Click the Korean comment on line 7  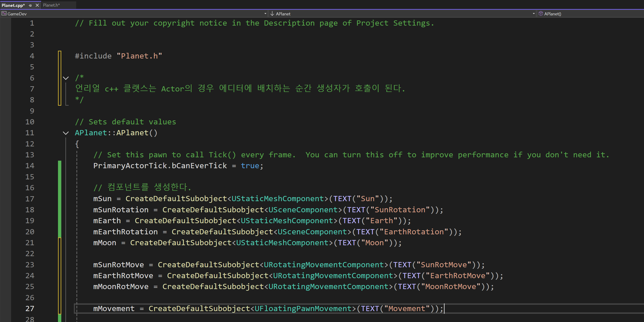pos(240,88)
